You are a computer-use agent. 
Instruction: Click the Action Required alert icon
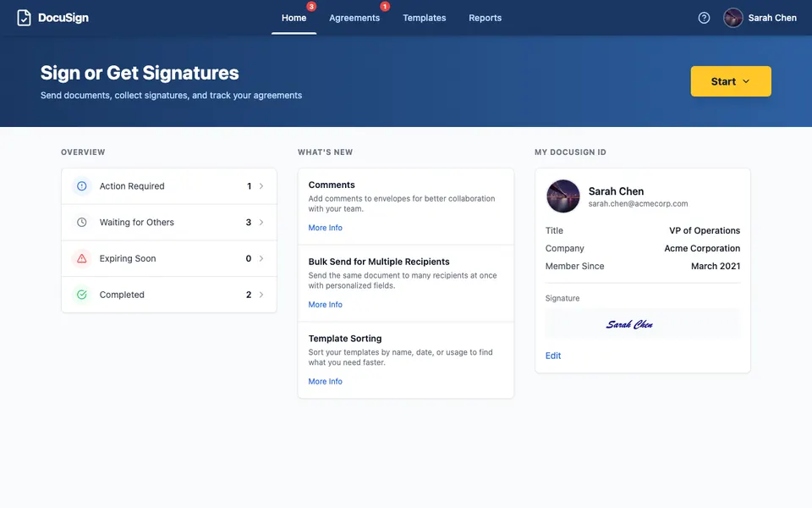(x=82, y=186)
